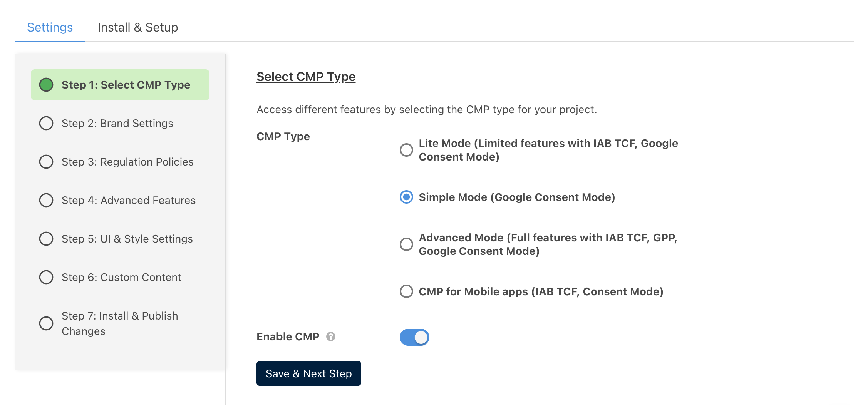Open Step 4: Advanced Features
Screen dimensions: 868x405
tap(129, 200)
